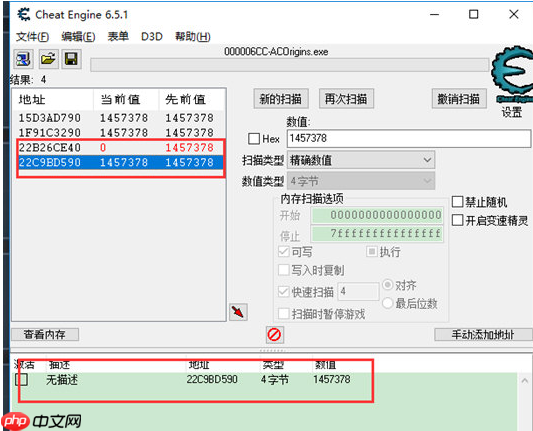
Task: Select the address row 22B26CE40
Action: pos(119,148)
